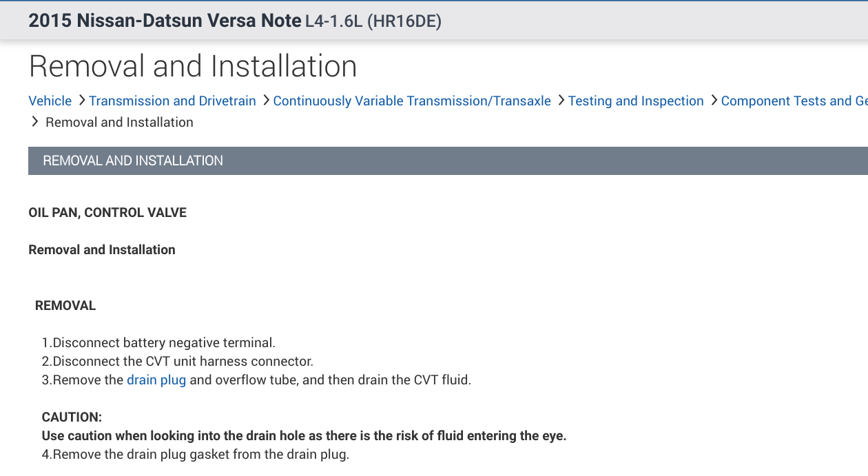Open the Transmission and Drivetrain breadcrumb

(x=172, y=101)
